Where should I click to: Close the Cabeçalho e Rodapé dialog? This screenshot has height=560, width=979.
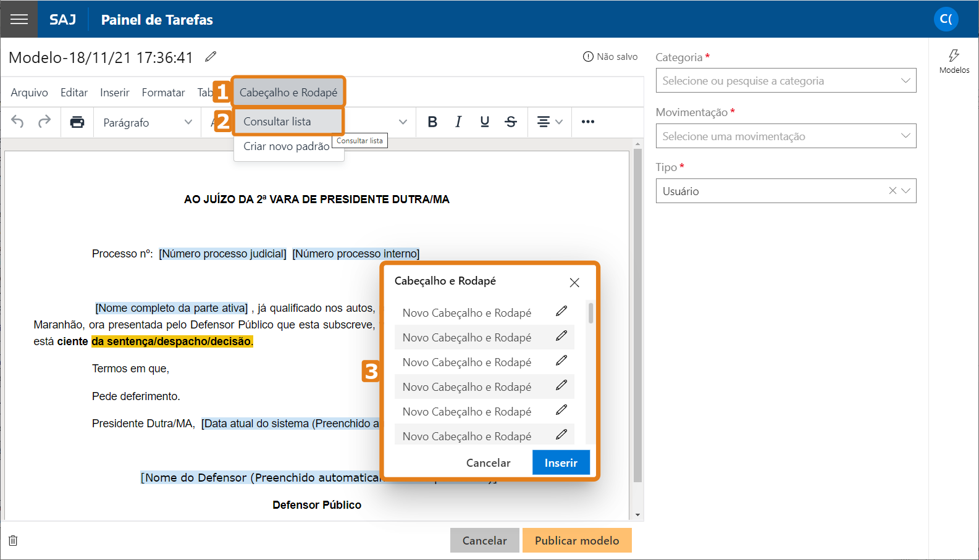[x=574, y=282]
